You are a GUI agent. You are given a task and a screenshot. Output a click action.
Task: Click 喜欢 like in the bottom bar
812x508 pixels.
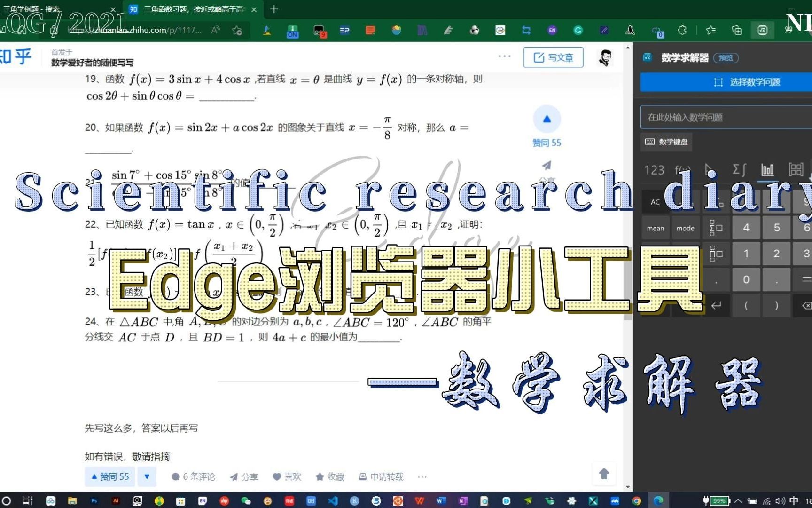(x=287, y=477)
